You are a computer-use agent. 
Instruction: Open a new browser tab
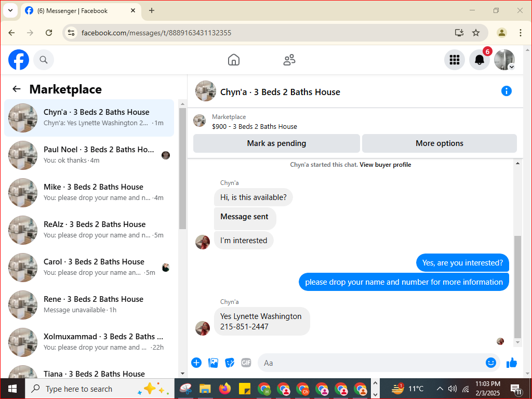tap(152, 10)
